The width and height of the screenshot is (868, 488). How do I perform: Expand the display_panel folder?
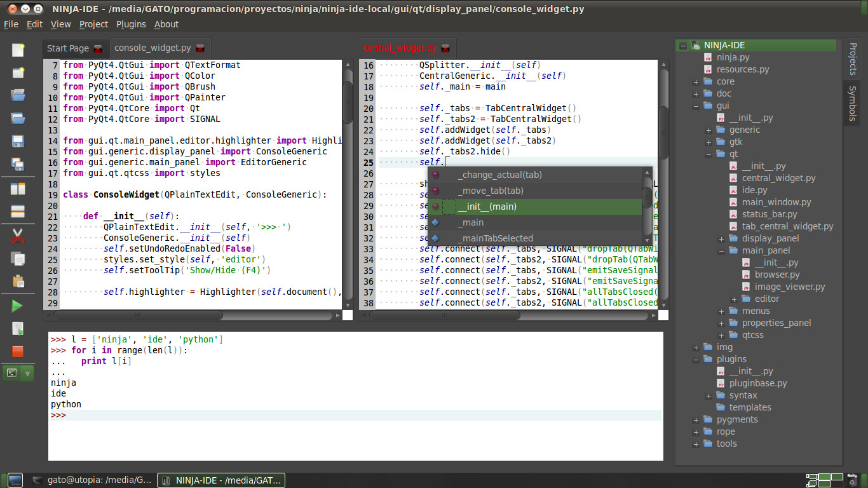click(721, 239)
